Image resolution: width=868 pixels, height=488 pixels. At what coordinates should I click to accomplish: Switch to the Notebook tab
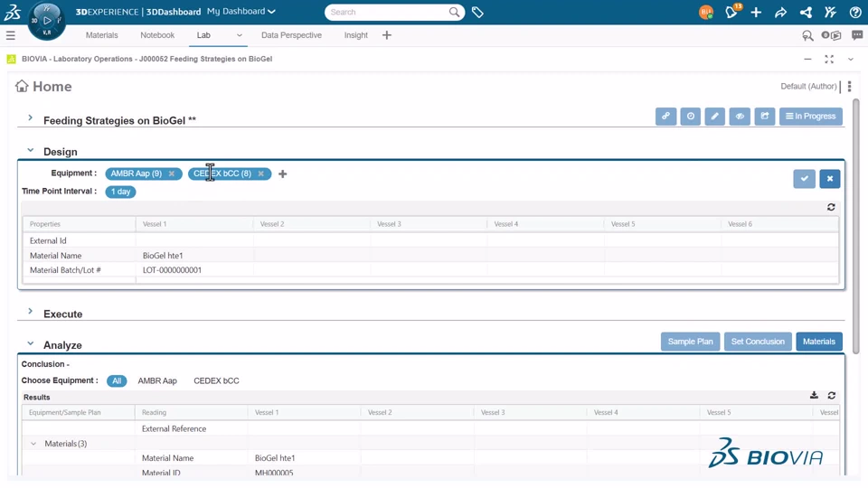tap(157, 35)
